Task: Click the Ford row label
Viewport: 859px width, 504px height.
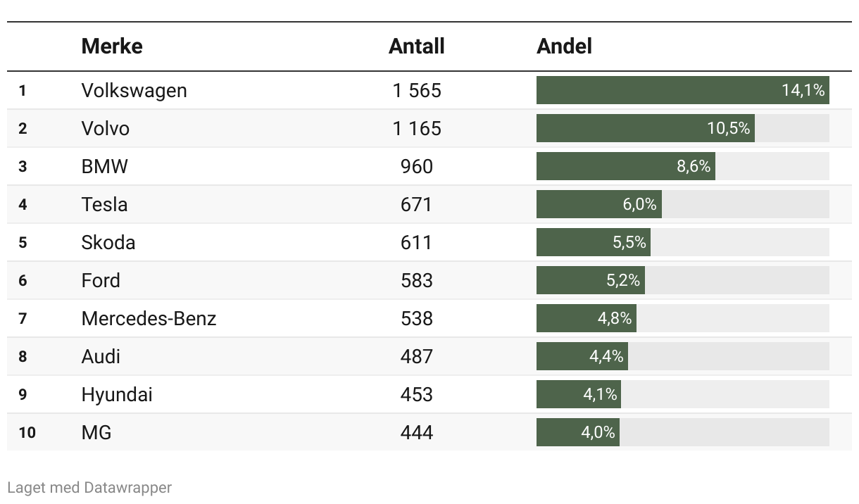Action: [x=101, y=281]
